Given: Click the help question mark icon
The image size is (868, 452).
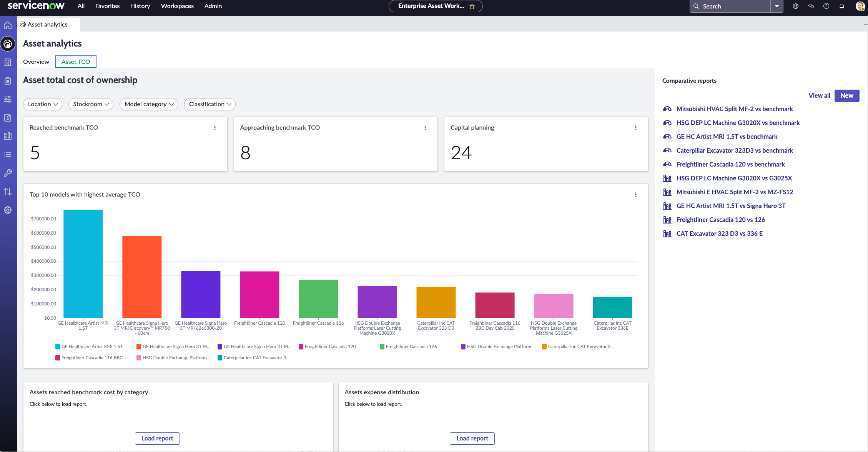Looking at the screenshot, I should click(x=826, y=6).
